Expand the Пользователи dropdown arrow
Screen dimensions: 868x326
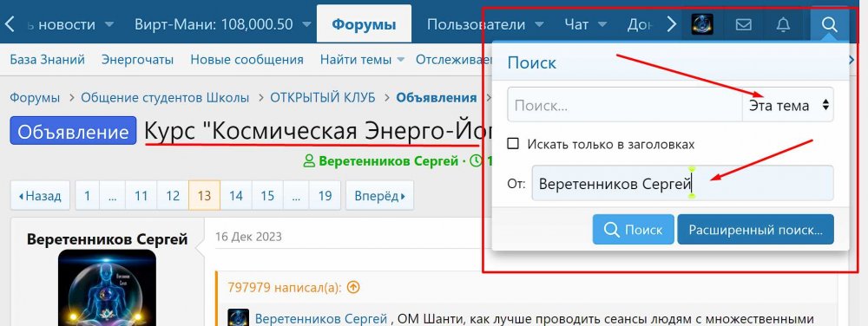[x=539, y=24]
